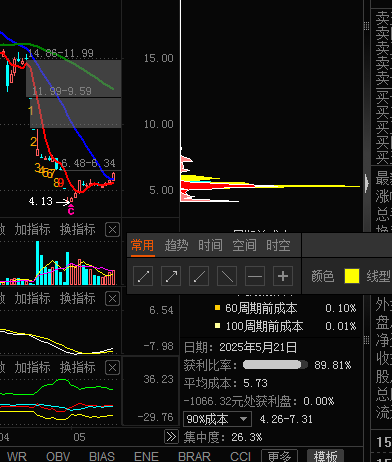
Task: Select the ray line drawing tool
Action: point(199,276)
